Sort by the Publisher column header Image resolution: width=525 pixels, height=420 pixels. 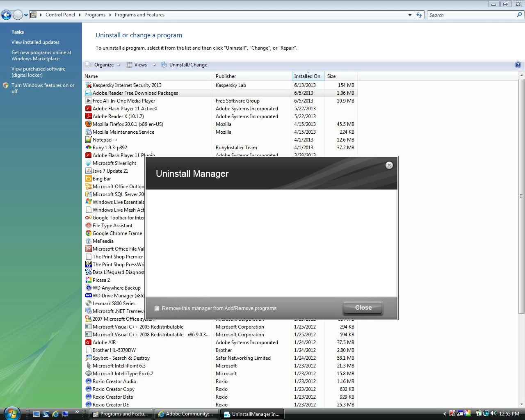pyautogui.click(x=253, y=76)
